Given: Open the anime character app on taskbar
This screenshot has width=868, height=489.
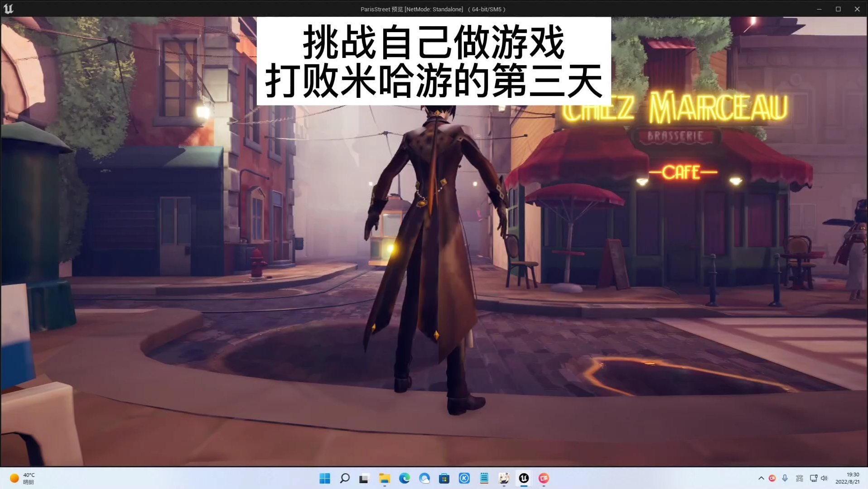Looking at the screenshot, I should pyautogui.click(x=504, y=478).
